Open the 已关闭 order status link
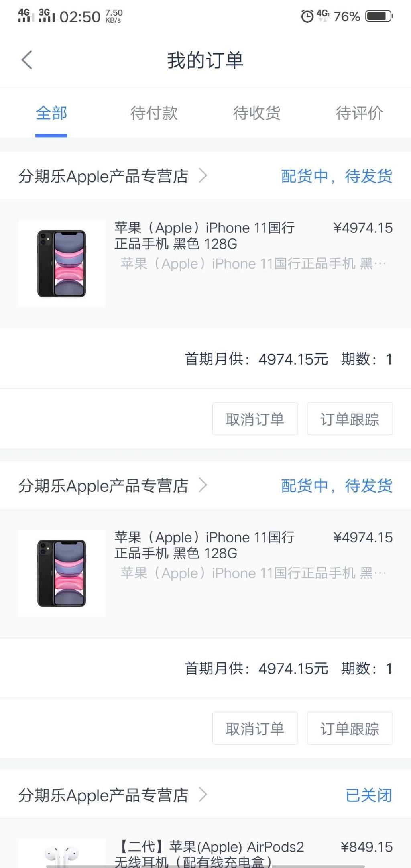This screenshot has width=411, height=868. pos(369,795)
